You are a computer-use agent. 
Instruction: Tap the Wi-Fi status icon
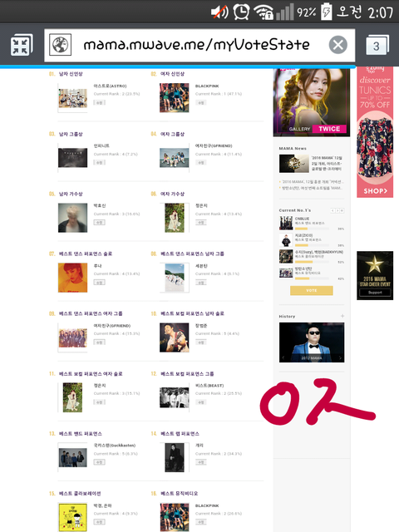264,12
